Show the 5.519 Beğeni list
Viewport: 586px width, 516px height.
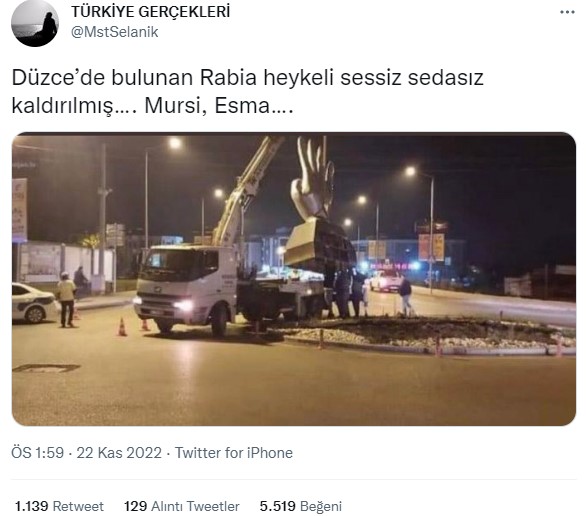[300, 506]
